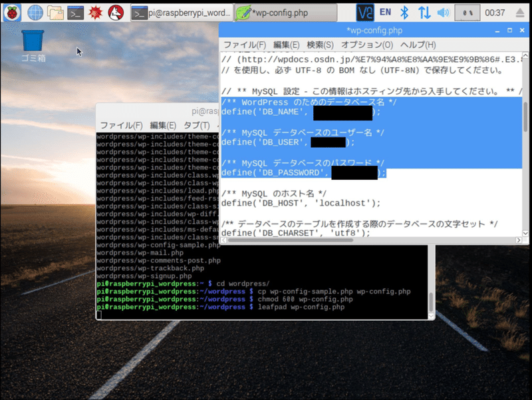Viewport: 532px width, 400px height.
Task: Open terminal window 編集(E) menu
Action: (163, 125)
